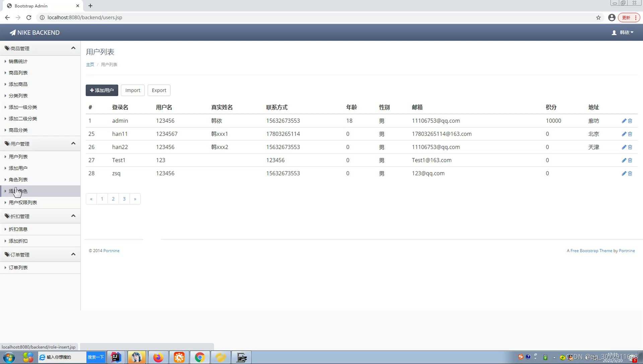Viewport: 643px width, 364px height.
Task: Go to 添加二级分类
Action: [23, 119]
